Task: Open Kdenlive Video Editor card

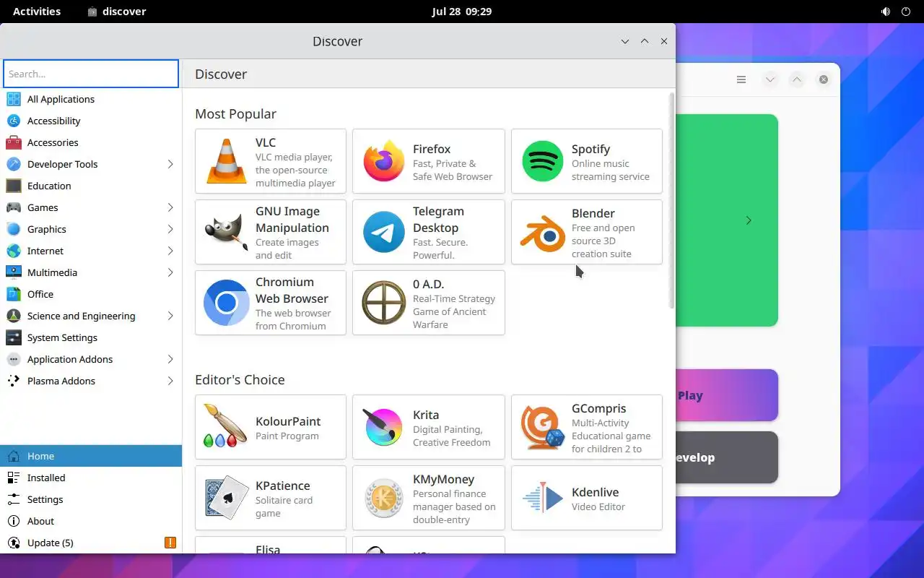Action: click(x=587, y=498)
